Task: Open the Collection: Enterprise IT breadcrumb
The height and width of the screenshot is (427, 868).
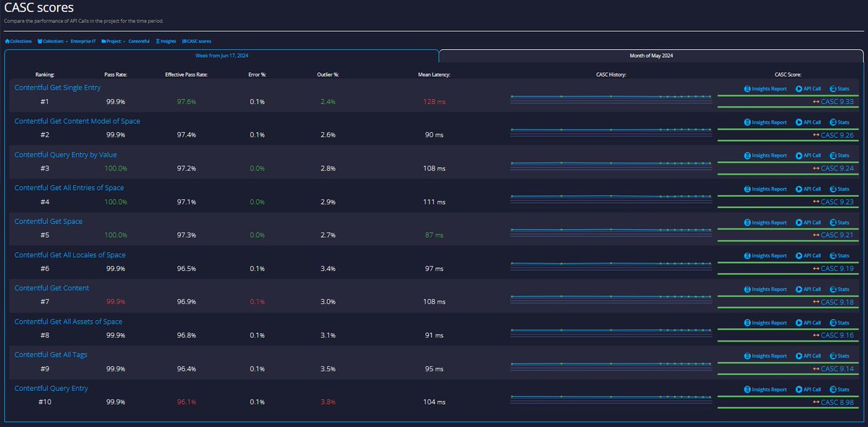Action: 67,41
